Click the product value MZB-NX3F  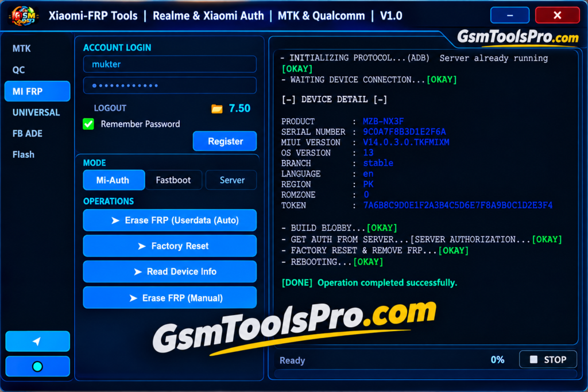coord(383,122)
